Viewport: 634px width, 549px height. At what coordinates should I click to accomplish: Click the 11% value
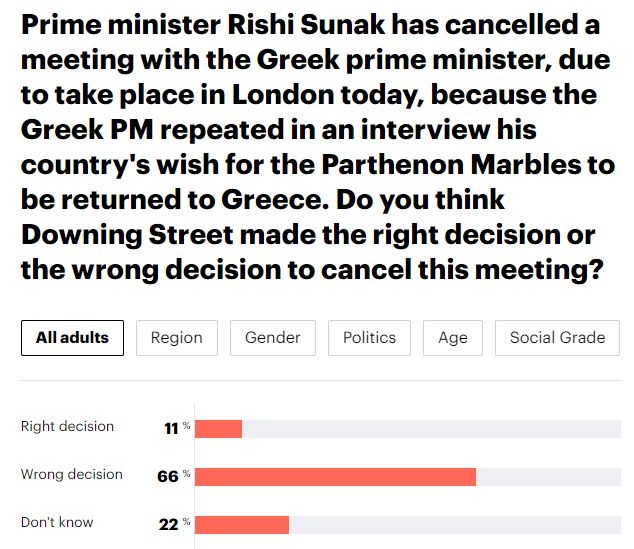pyautogui.click(x=175, y=428)
